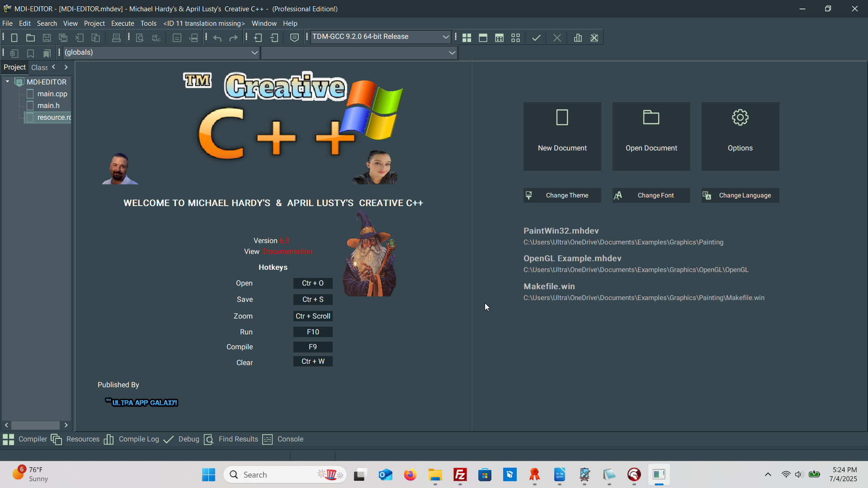Open recent project OpenGL Example.mhdev
Screen dimensions: 868x488
tap(572, 258)
